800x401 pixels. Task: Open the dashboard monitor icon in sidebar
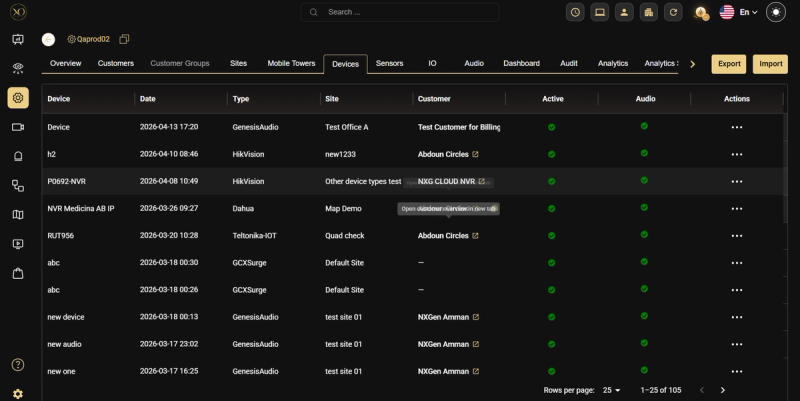coord(18,39)
